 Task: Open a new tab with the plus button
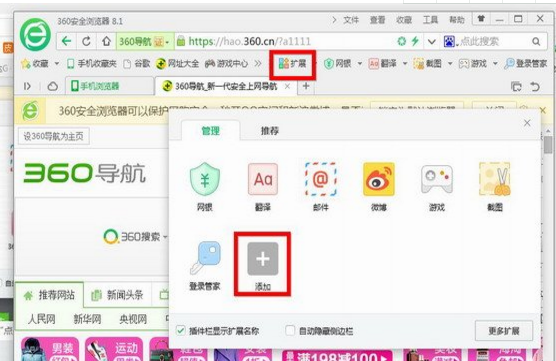tap(306, 86)
